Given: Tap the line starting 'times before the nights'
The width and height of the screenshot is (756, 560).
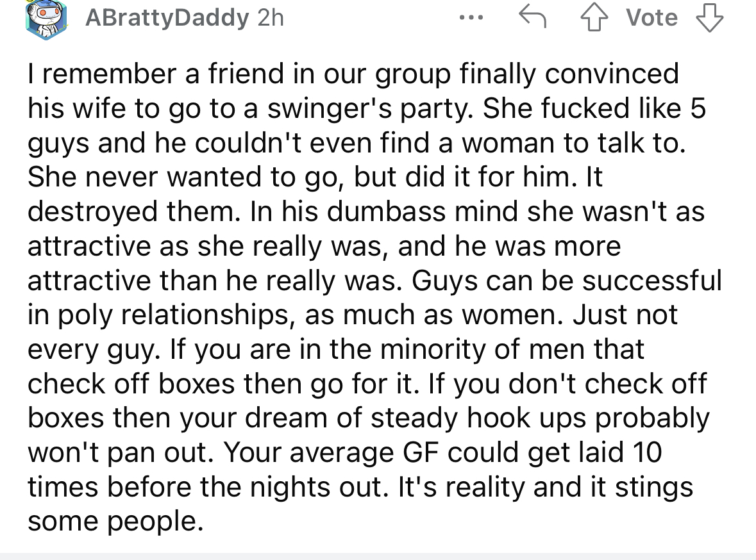Looking at the screenshot, I should [360, 487].
